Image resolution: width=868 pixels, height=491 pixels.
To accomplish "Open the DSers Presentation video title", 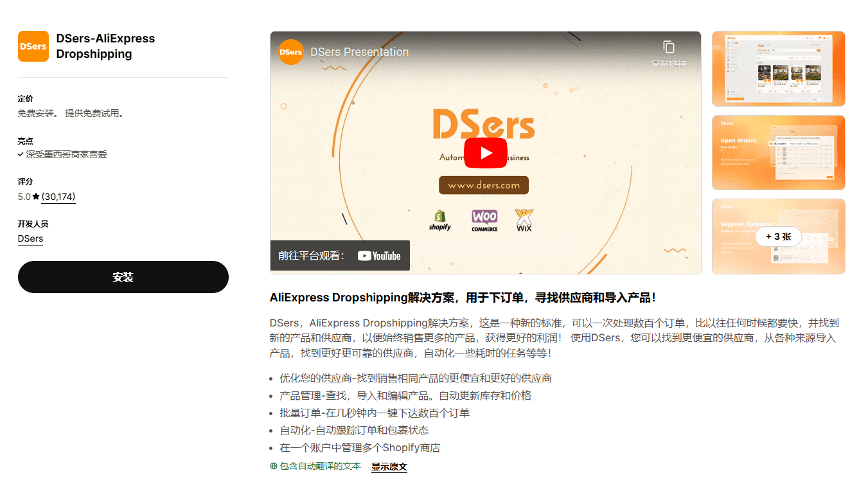I will pyautogui.click(x=359, y=52).
